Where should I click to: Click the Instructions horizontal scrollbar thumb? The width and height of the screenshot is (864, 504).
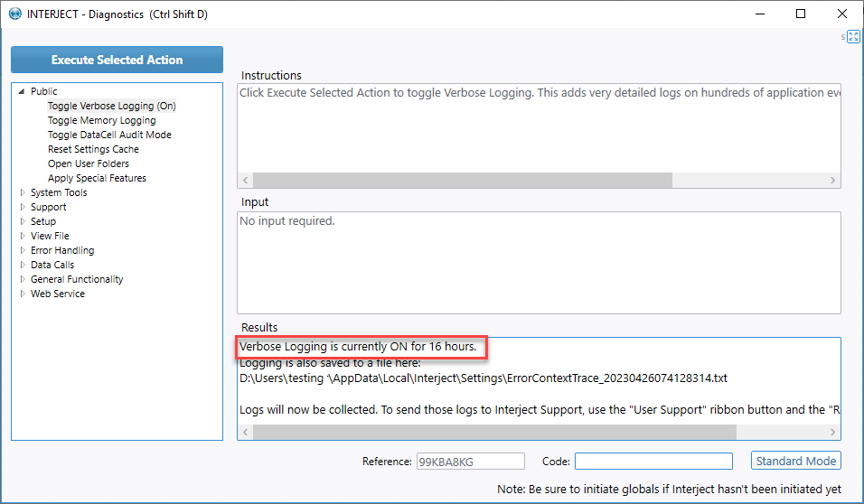click(463, 180)
